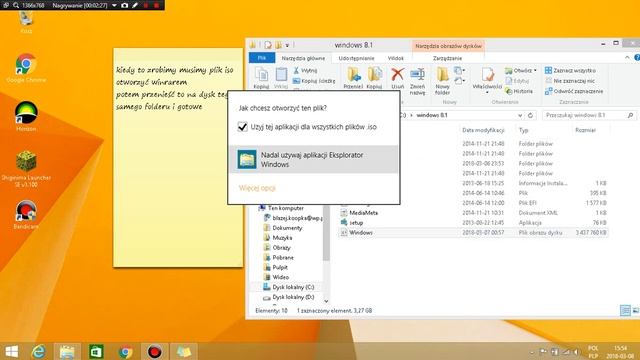Switch to Udostępnianie tab
640x360 pixels.
(x=356, y=58)
